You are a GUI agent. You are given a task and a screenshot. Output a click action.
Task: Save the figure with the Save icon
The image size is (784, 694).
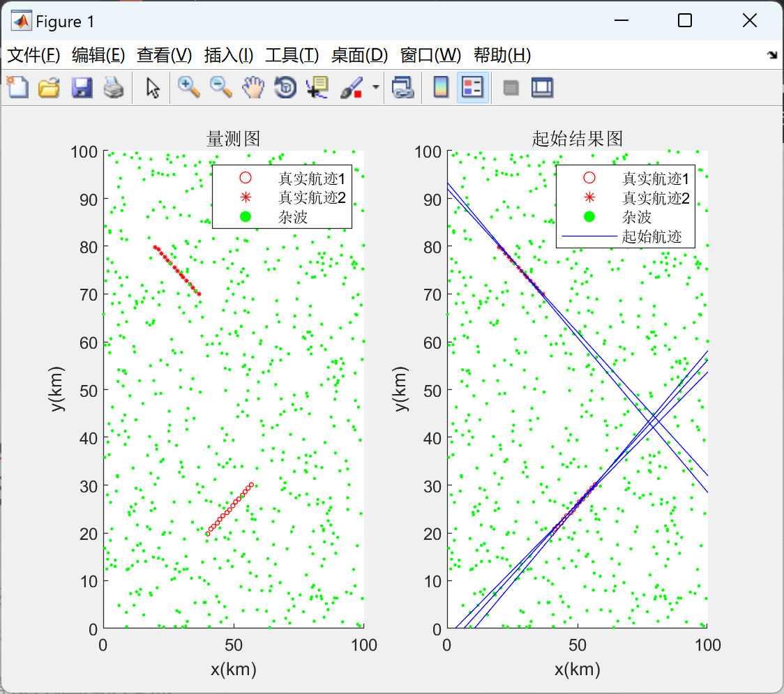[82, 87]
